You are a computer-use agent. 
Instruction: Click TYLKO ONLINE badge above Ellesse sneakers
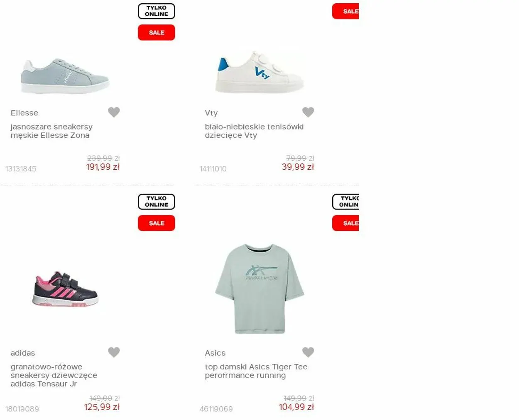click(x=157, y=11)
